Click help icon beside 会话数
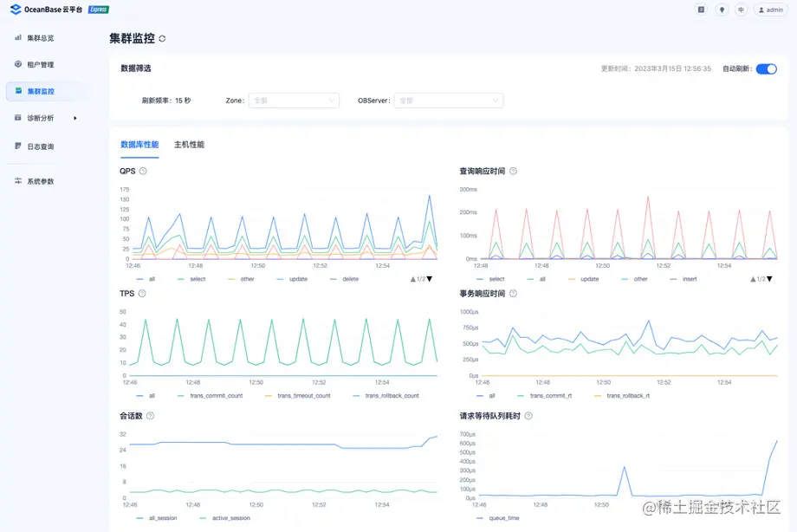The image size is (797, 532). [151, 416]
